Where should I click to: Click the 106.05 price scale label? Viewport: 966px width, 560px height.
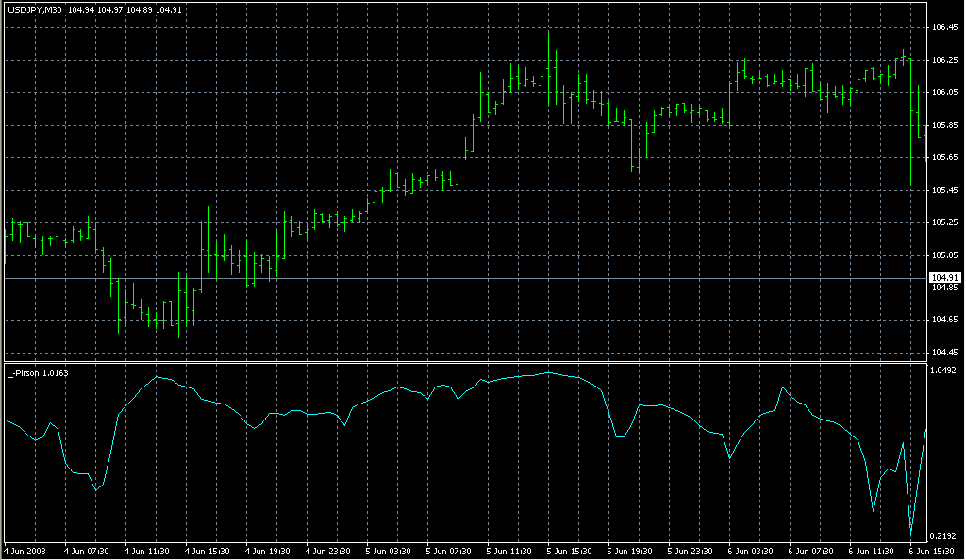coord(944,92)
